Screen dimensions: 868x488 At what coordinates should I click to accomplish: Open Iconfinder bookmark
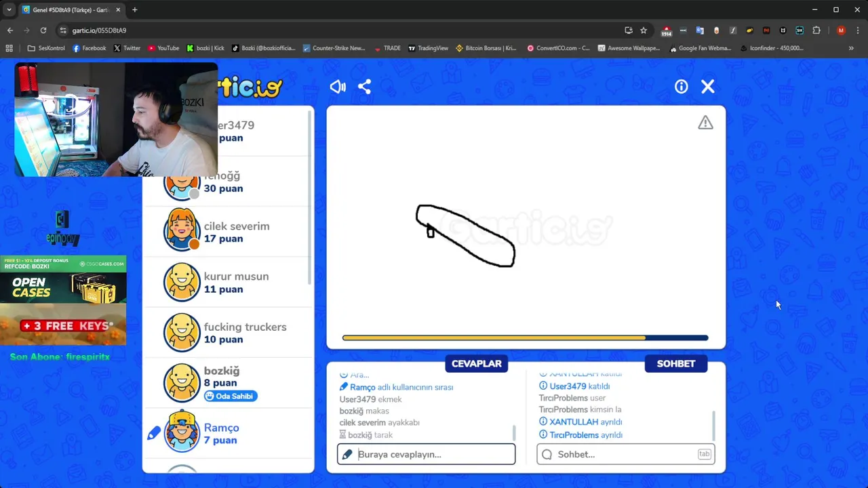coord(772,48)
